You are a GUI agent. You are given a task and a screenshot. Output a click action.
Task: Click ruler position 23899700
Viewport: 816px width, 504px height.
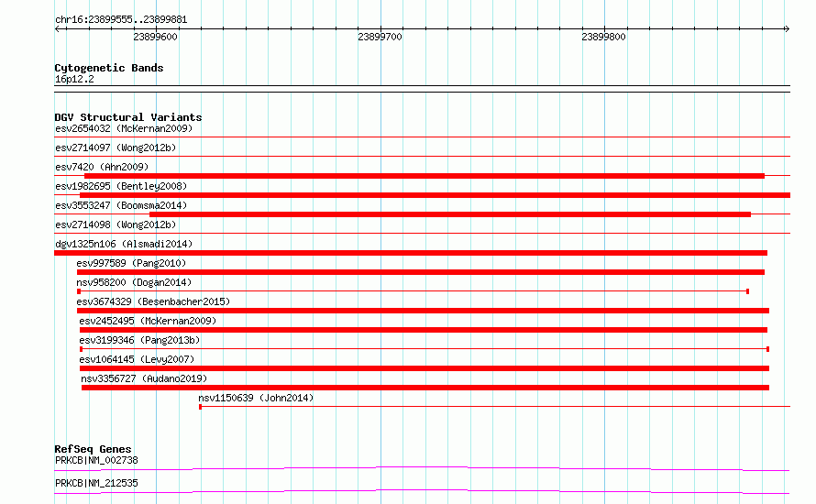380,37
